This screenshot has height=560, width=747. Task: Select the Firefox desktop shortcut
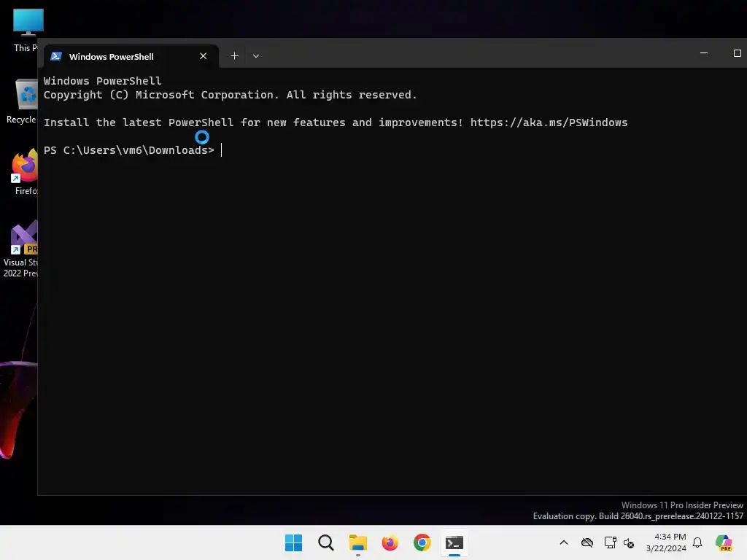tap(25, 172)
